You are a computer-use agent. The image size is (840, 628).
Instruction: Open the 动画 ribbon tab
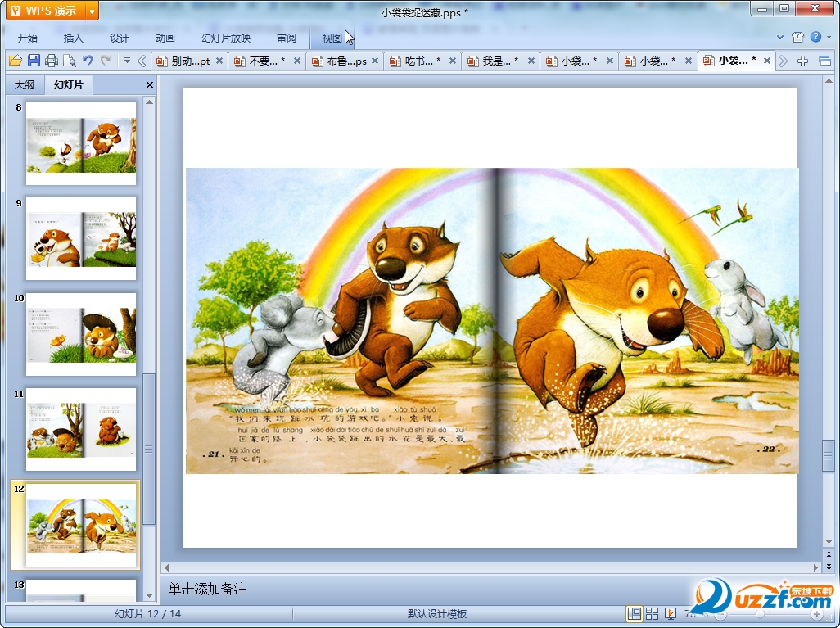point(165,38)
